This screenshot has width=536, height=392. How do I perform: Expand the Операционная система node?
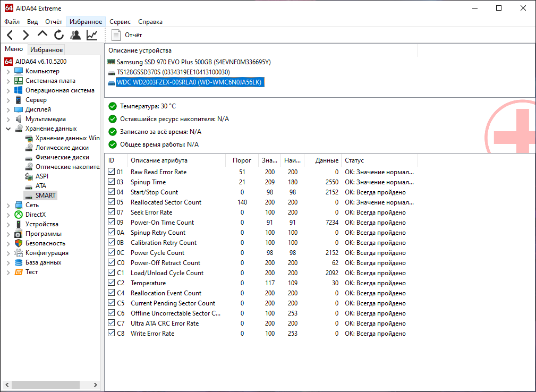pyautogui.click(x=8, y=91)
